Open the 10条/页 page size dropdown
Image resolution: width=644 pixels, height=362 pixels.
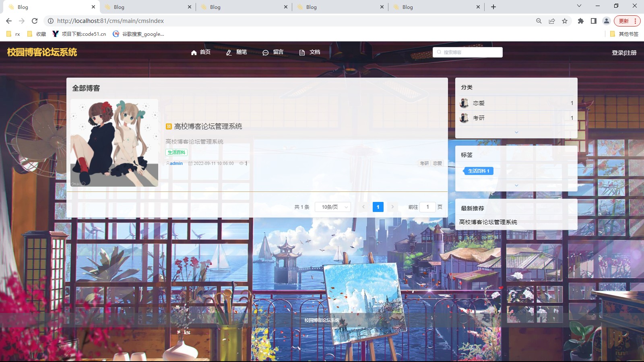click(x=333, y=207)
